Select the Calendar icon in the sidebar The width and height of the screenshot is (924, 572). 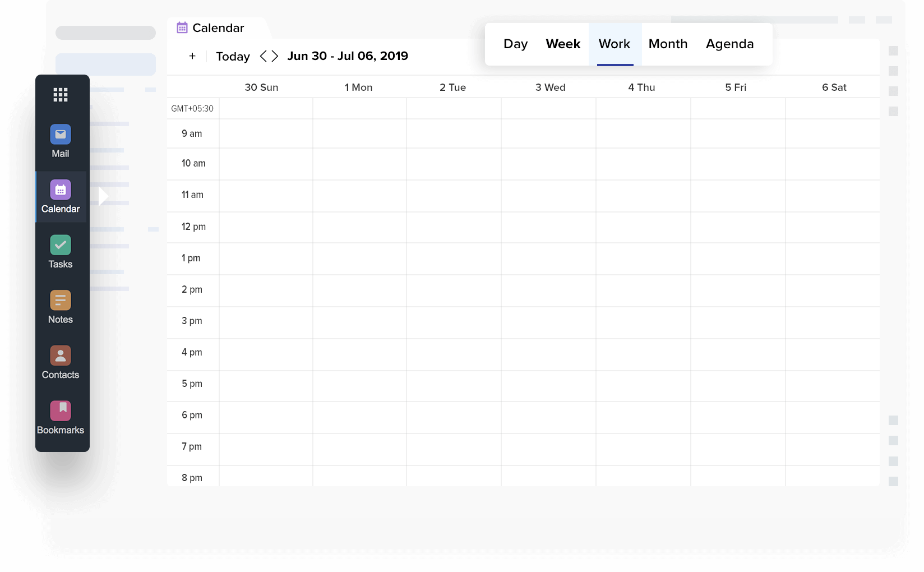point(60,190)
